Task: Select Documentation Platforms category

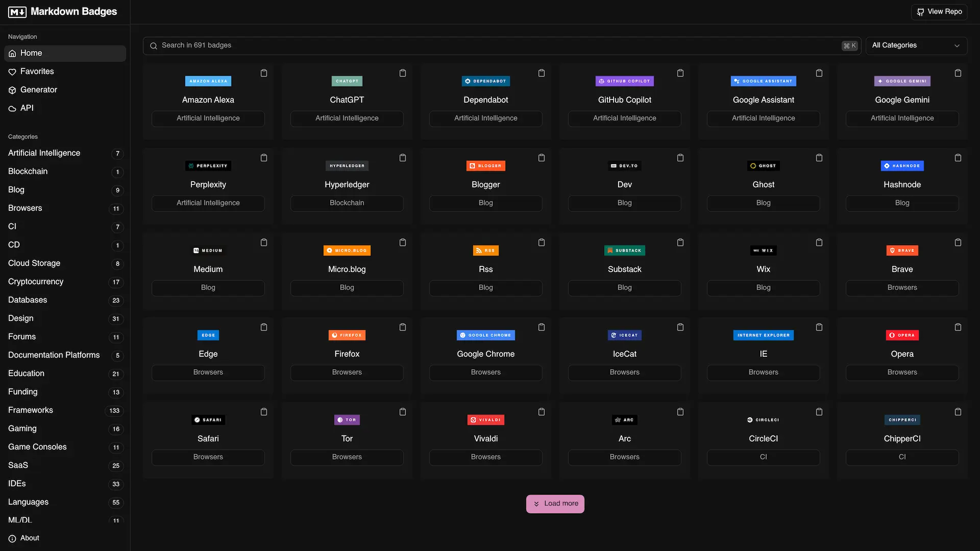Action: point(65,355)
